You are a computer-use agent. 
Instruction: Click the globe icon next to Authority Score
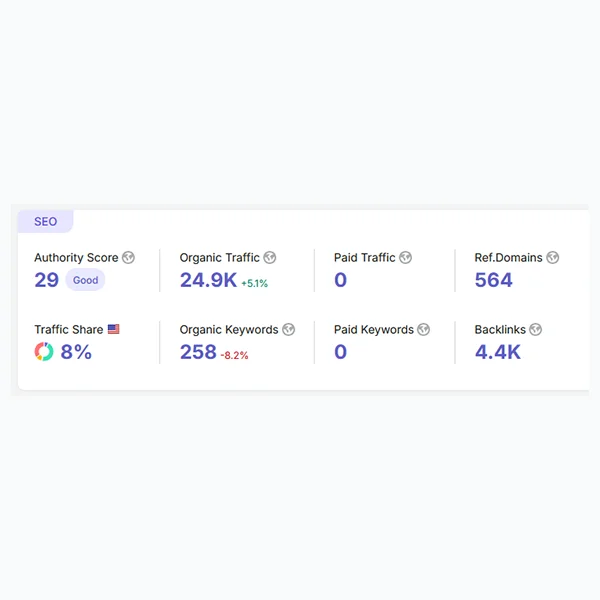128,258
